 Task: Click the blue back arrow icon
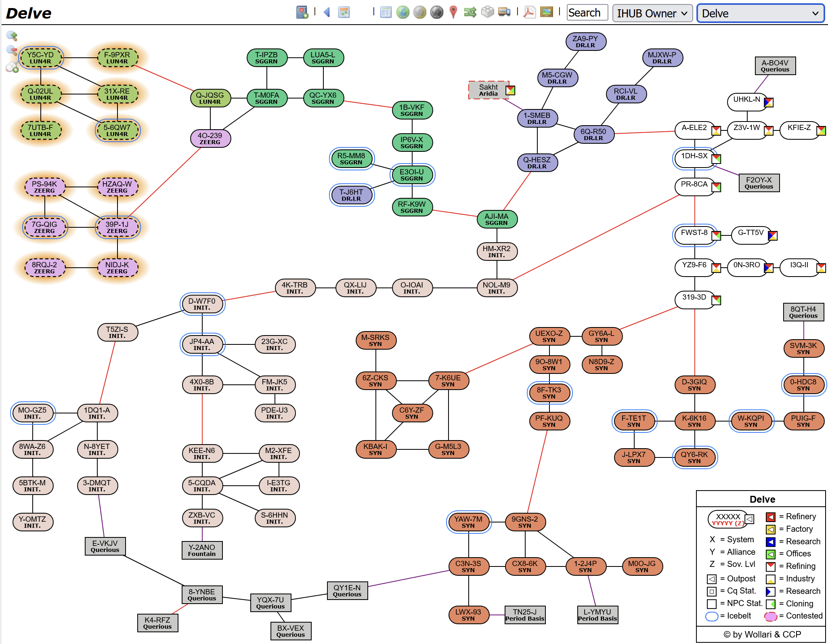pos(327,13)
